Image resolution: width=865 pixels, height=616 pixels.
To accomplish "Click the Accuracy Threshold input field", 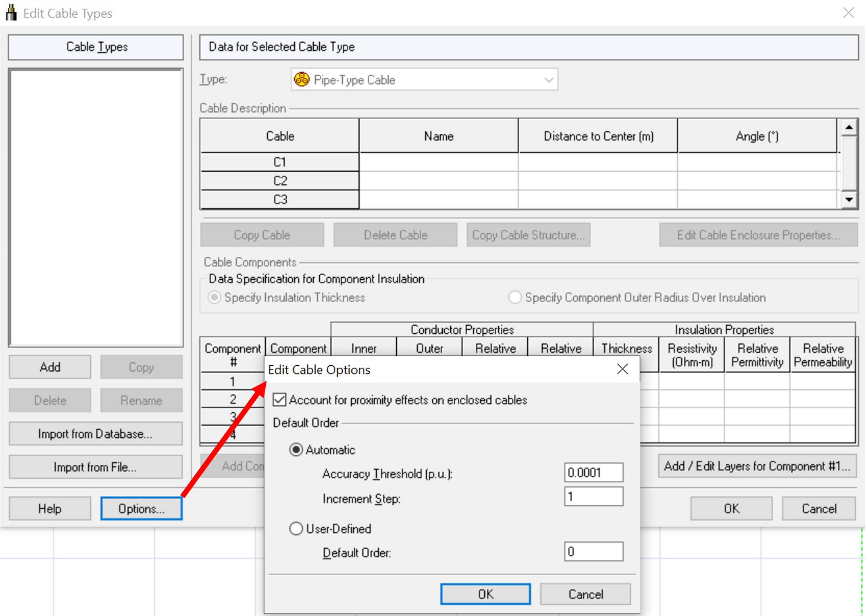I will click(594, 473).
